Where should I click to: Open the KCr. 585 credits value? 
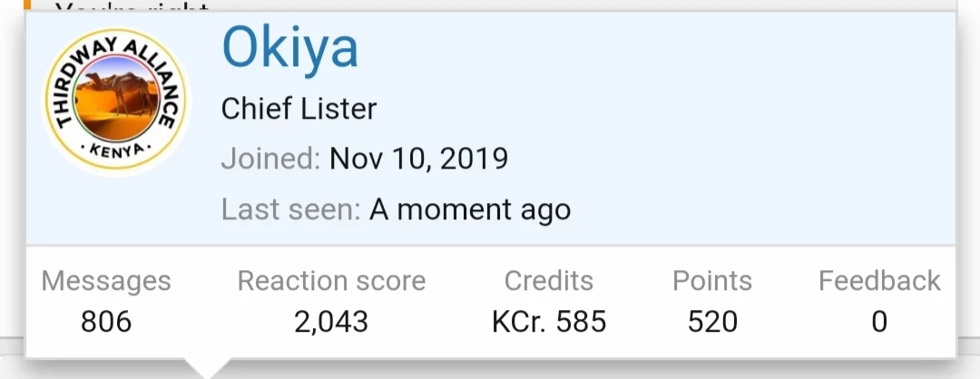click(x=549, y=321)
